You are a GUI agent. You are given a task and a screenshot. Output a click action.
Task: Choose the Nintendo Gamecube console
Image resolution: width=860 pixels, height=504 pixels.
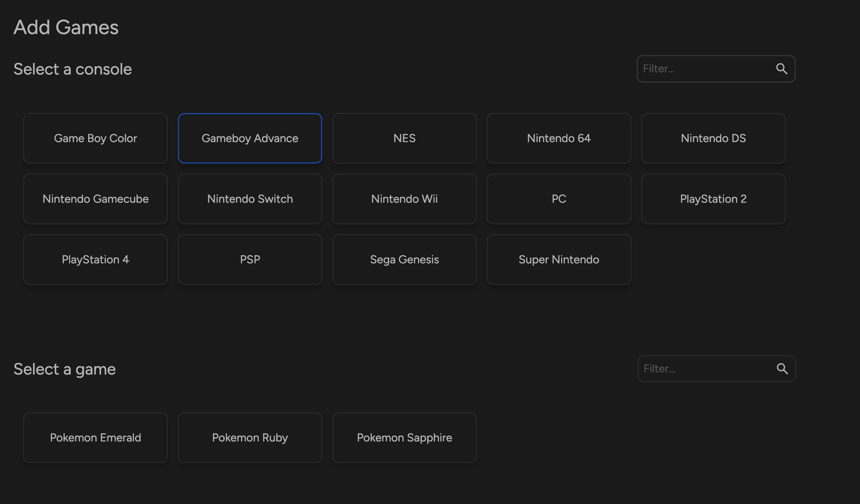click(95, 199)
